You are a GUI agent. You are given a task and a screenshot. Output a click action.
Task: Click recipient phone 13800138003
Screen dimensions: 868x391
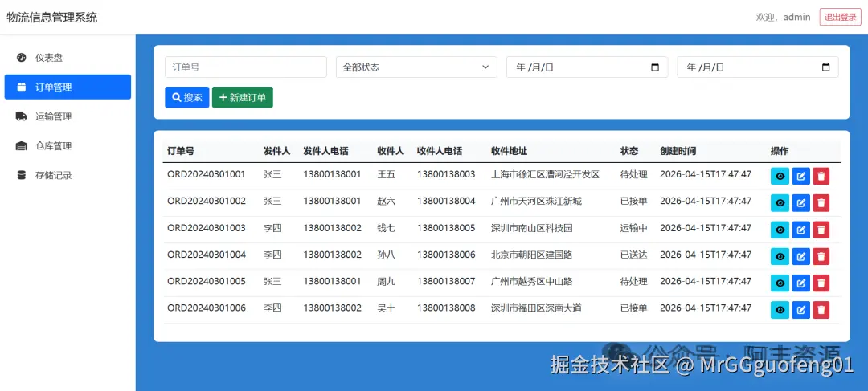[446, 174]
